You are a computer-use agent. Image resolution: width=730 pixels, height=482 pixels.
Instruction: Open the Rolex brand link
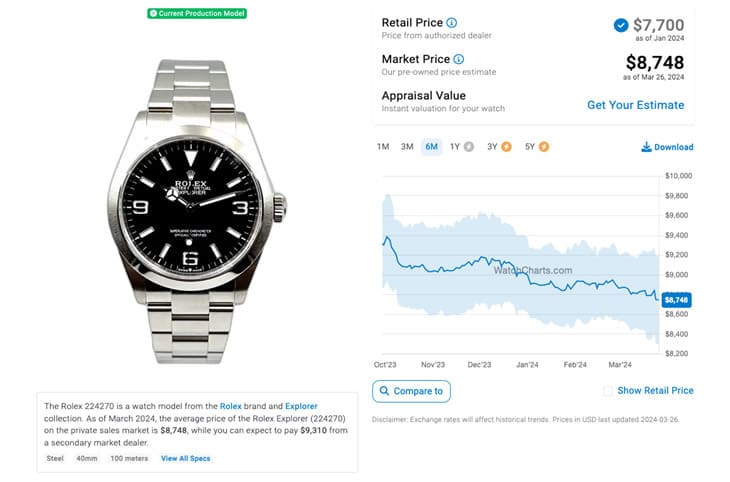coord(230,406)
